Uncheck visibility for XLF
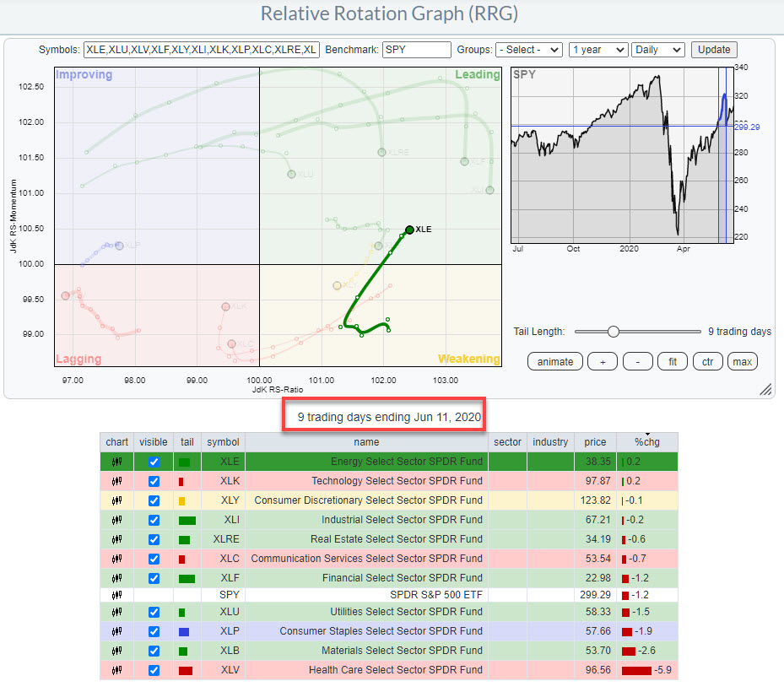784x692 pixels. click(x=154, y=579)
